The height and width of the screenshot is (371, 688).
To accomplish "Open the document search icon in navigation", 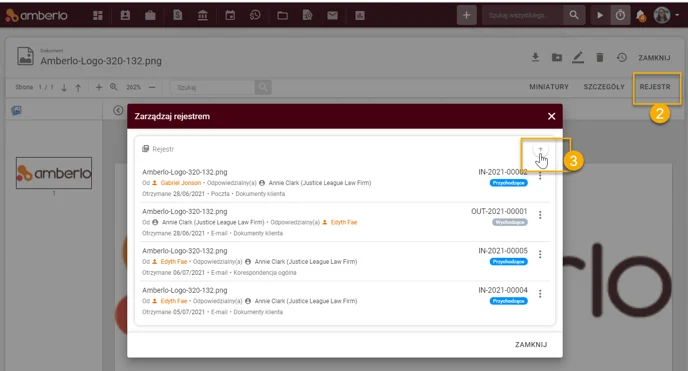I will click(x=308, y=15).
